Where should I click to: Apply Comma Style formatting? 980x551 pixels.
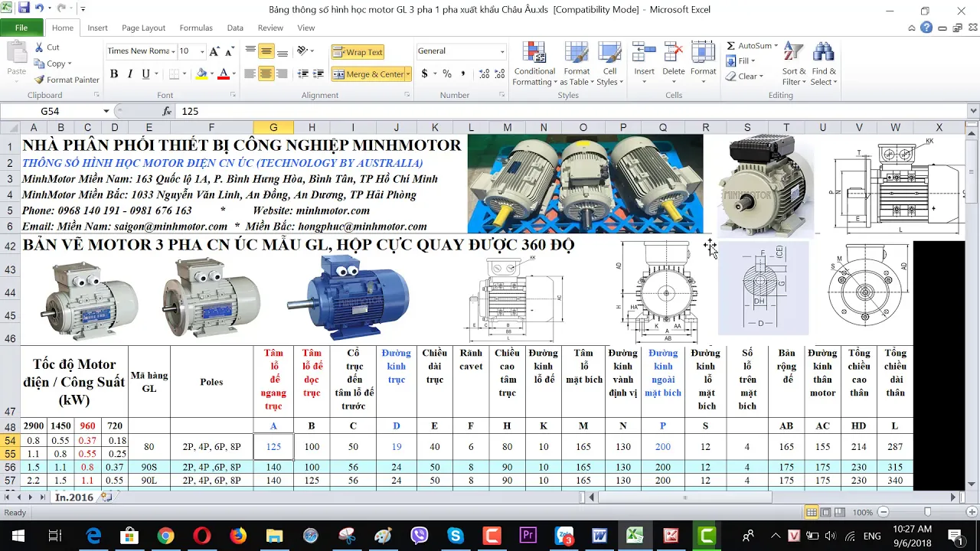point(463,74)
